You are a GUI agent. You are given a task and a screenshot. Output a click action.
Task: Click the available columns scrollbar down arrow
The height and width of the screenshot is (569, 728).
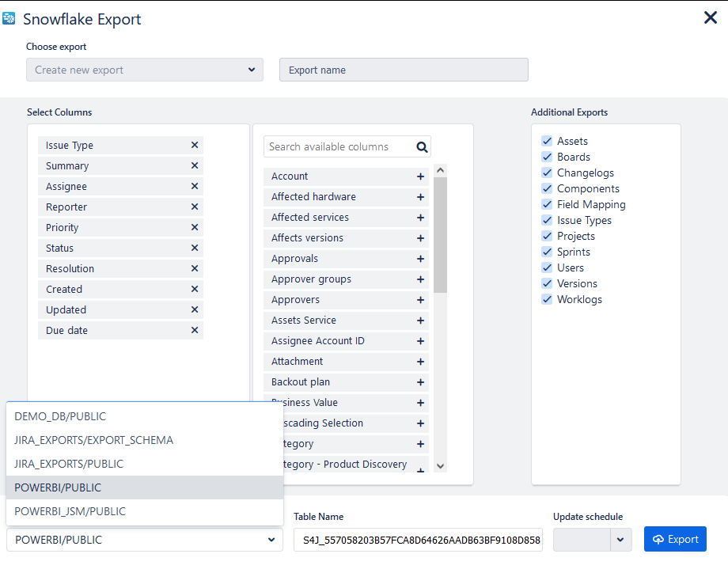(x=441, y=466)
